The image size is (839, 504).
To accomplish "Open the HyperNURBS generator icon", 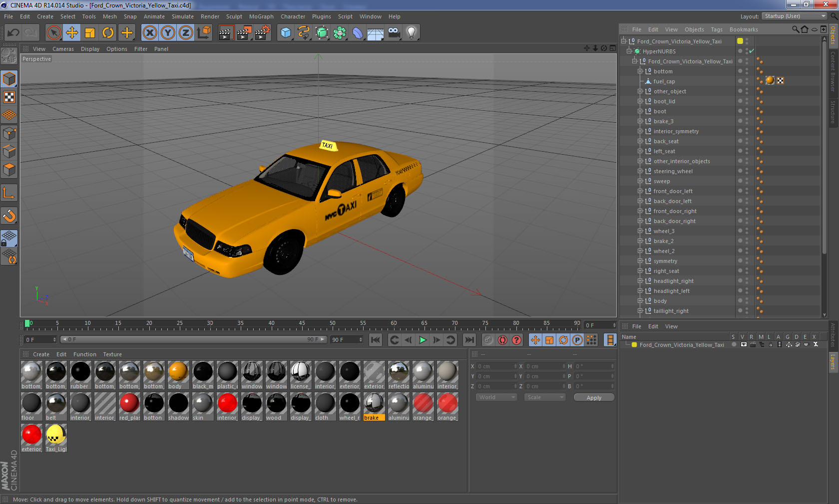I will point(322,33).
